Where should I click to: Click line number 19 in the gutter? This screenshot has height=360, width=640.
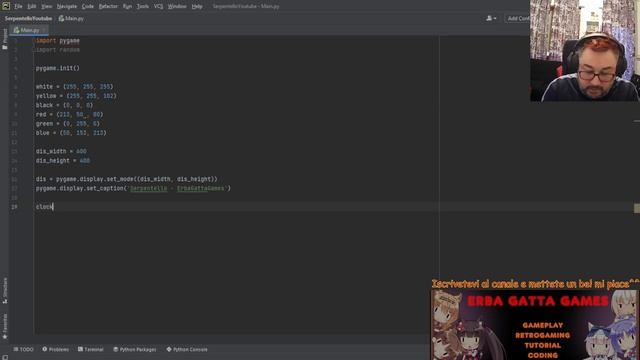14,207
